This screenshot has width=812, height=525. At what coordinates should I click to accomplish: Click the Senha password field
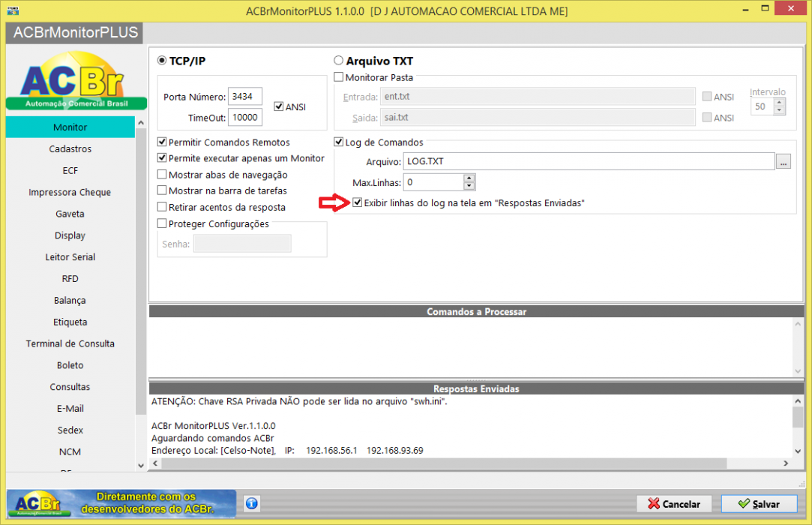[x=242, y=244]
